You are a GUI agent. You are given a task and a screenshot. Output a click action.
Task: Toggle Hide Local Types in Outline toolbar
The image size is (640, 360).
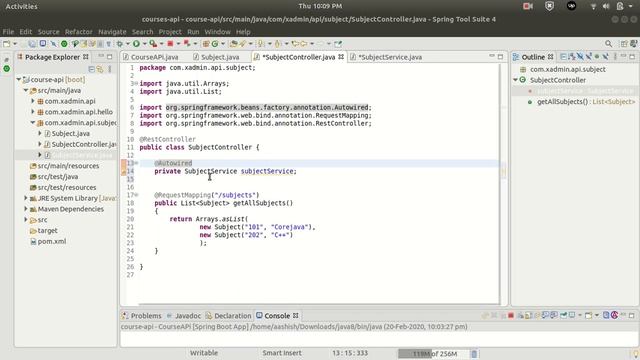(x=605, y=57)
